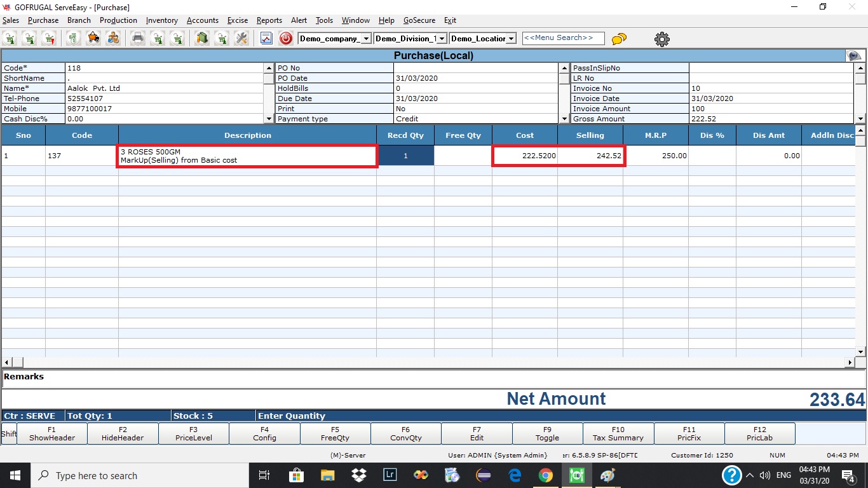The width and height of the screenshot is (868, 488).
Task: Open the yellow chat bubbles icon
Action: [619, 39]
